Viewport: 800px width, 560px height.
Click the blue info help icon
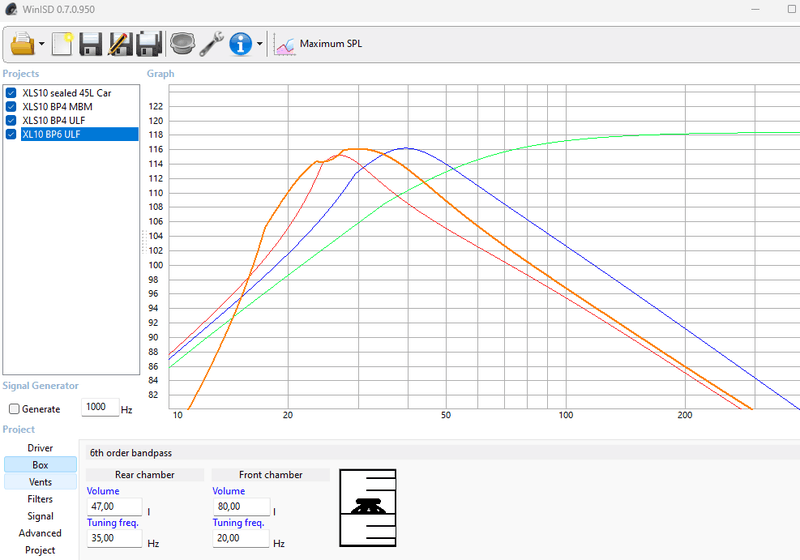point(240,44)
